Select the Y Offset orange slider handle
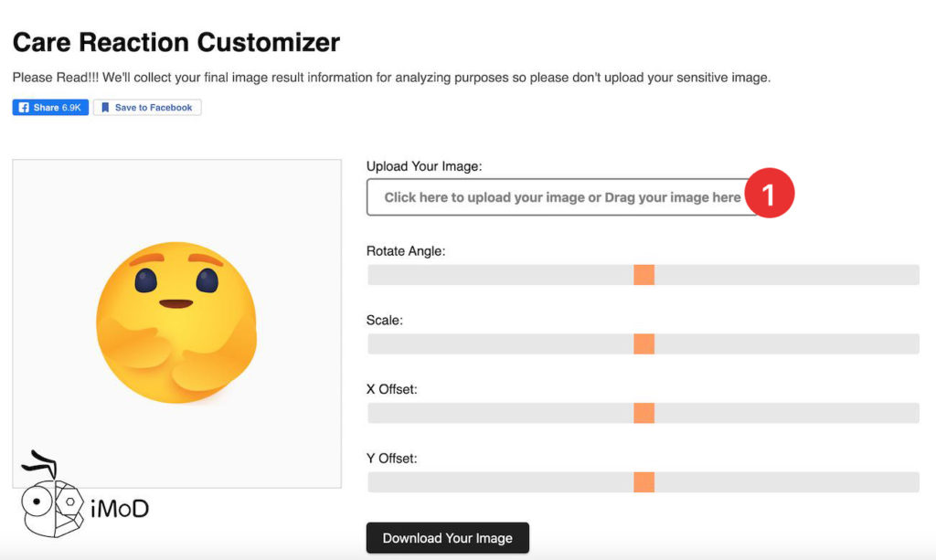This screenshot has height=560, width=936. tap(643, 482)
